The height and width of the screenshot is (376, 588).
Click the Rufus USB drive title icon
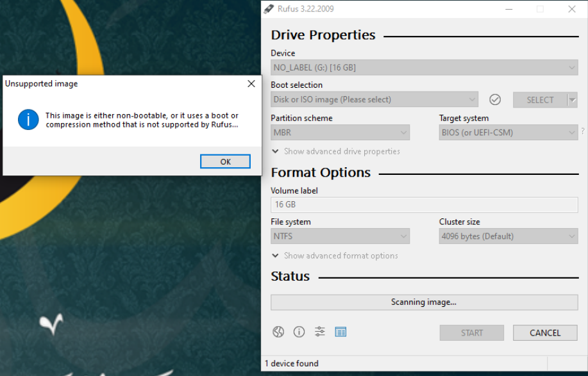(x=269, y=9)
